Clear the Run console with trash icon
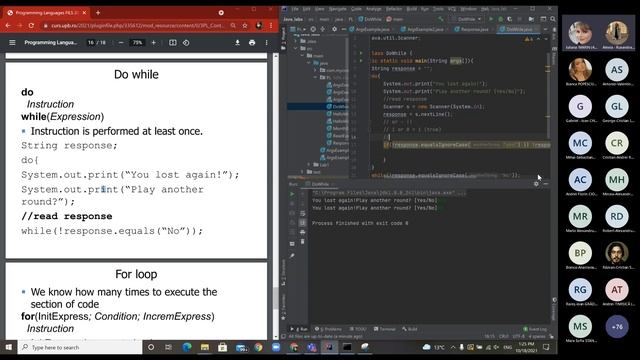 302,242
